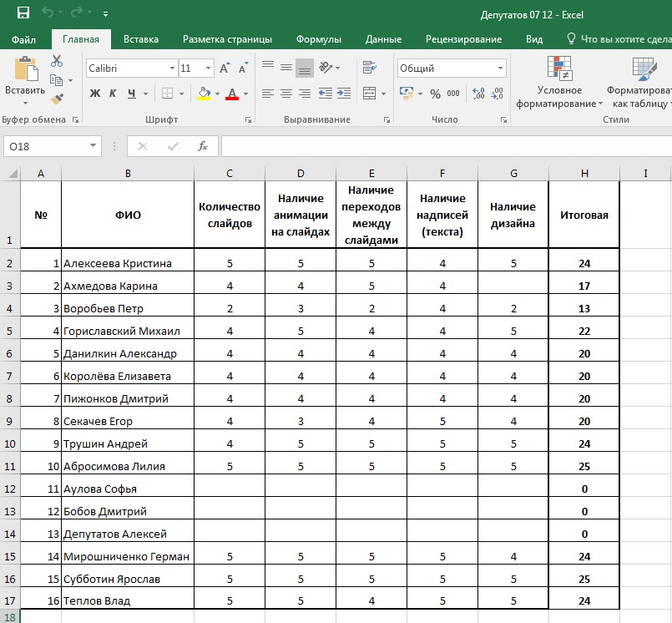672x623 pixels.
Task: Apply thousands separator 000 format
Action: (453, 94)
